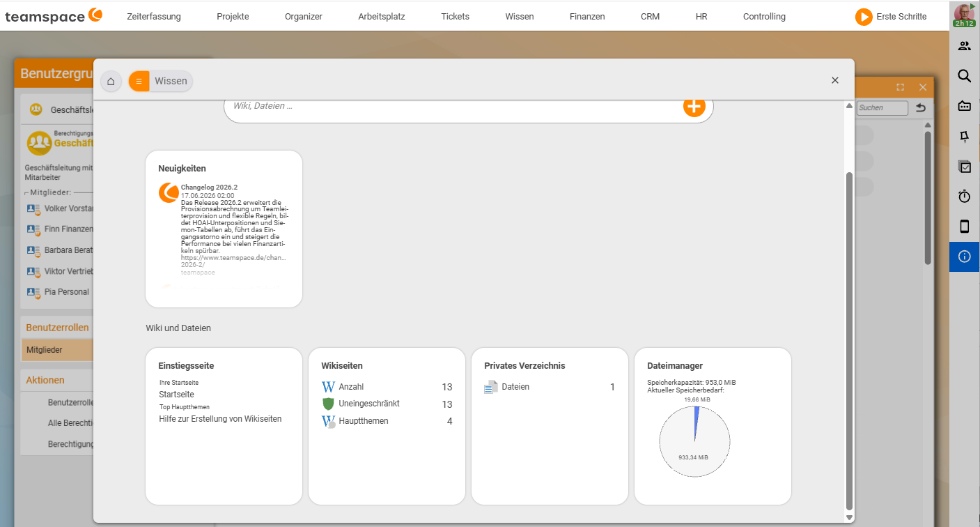980x527 pixels.
Task: Click the Hauptthemen wiki icon
Action: [329, 421]
